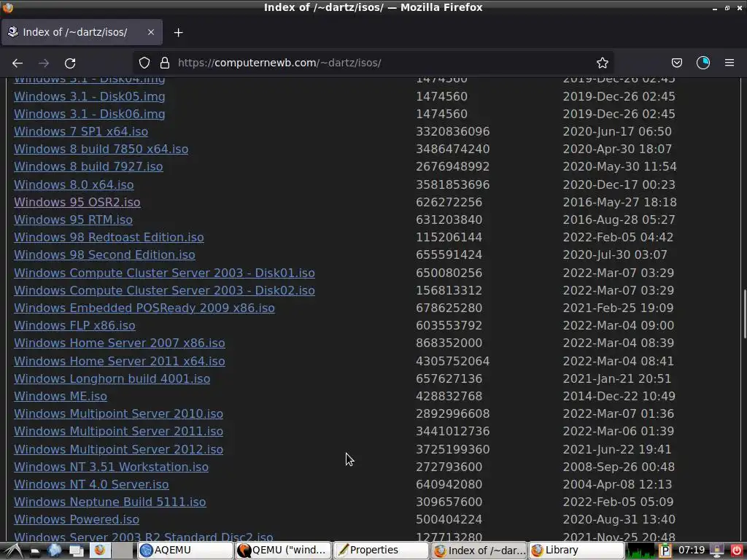Click the show desktop panel icon
The image size is (747, 560).
pyautogui.click(x=76, y=551)
